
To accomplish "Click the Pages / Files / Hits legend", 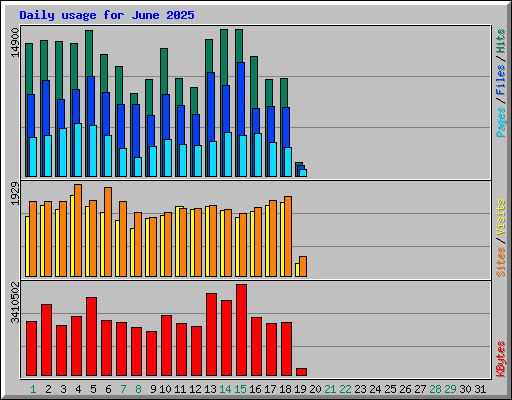I will 500,83.
